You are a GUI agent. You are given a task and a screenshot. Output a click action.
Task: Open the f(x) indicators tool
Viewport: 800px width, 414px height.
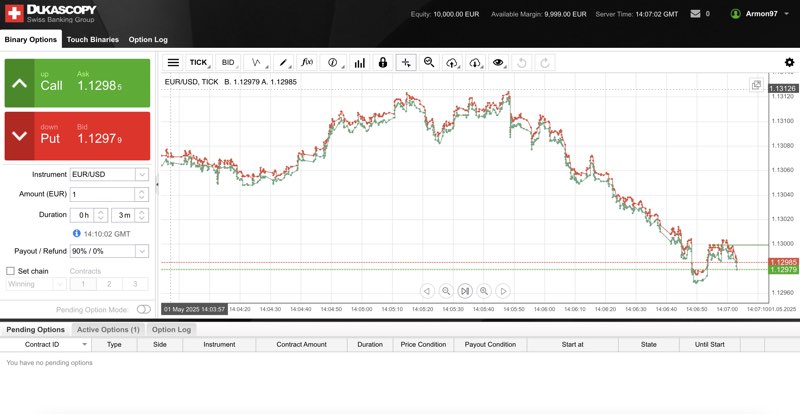pos(307,63)
